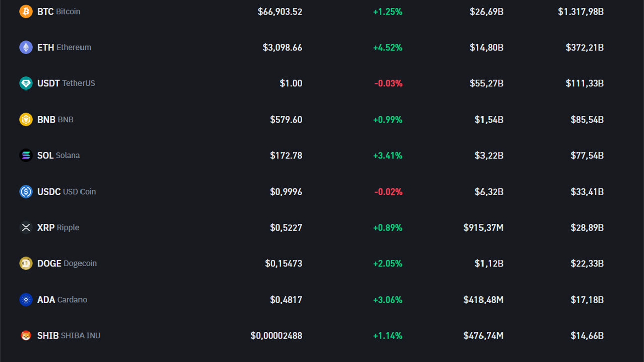
Task: Open the ADA Cardano name link
Action: [62, 300]
